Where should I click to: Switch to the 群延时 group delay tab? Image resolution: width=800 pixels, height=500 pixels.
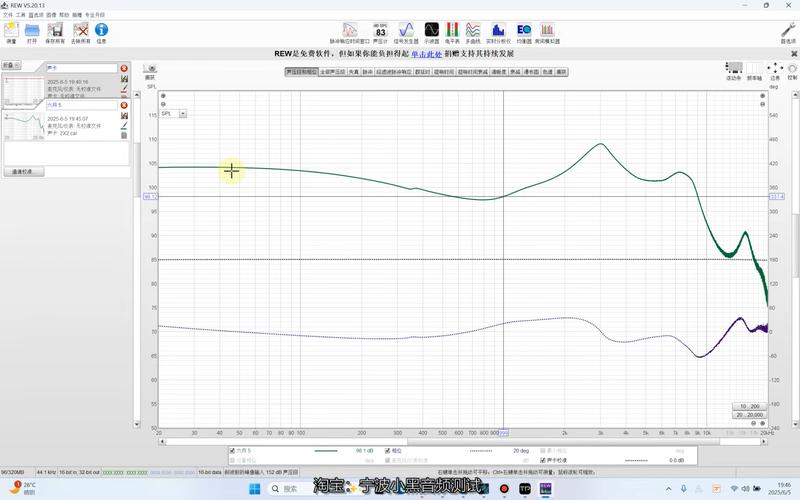[x=422, y=72]
